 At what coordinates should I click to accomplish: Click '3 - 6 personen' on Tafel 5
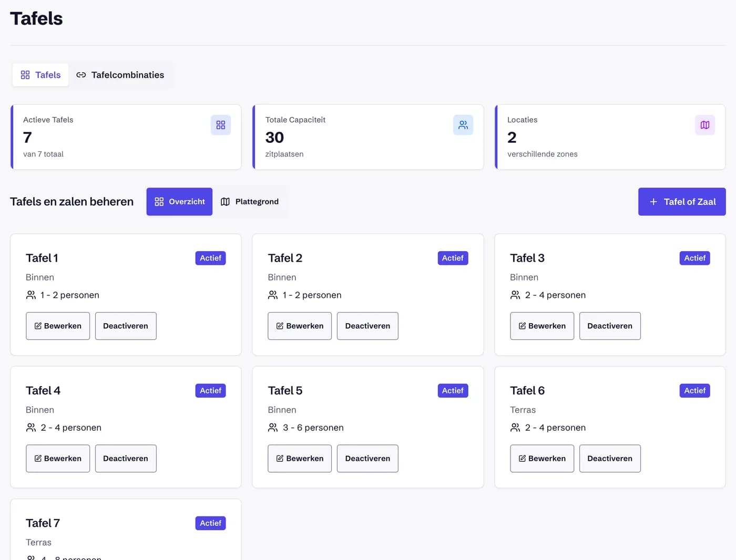(x=313, y=428)
